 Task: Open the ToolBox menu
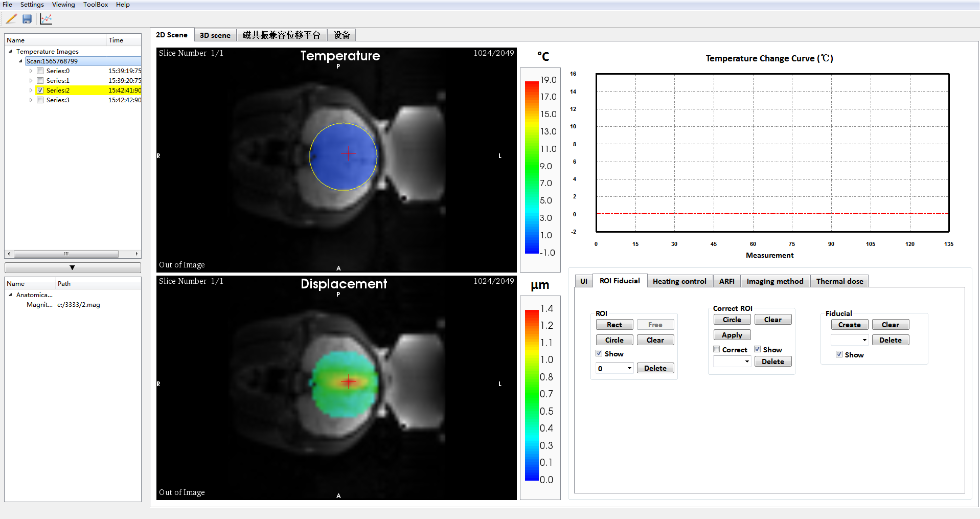click(96, 5)
